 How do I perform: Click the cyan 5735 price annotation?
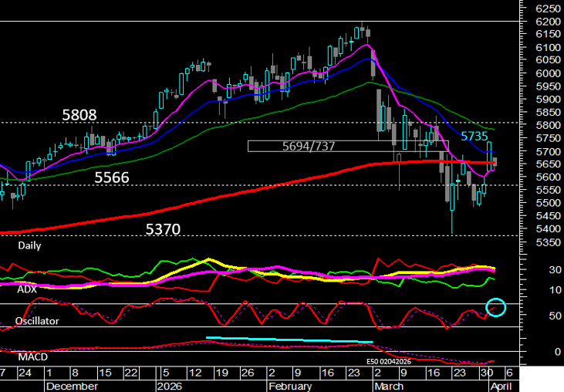(x=475, y=136)
